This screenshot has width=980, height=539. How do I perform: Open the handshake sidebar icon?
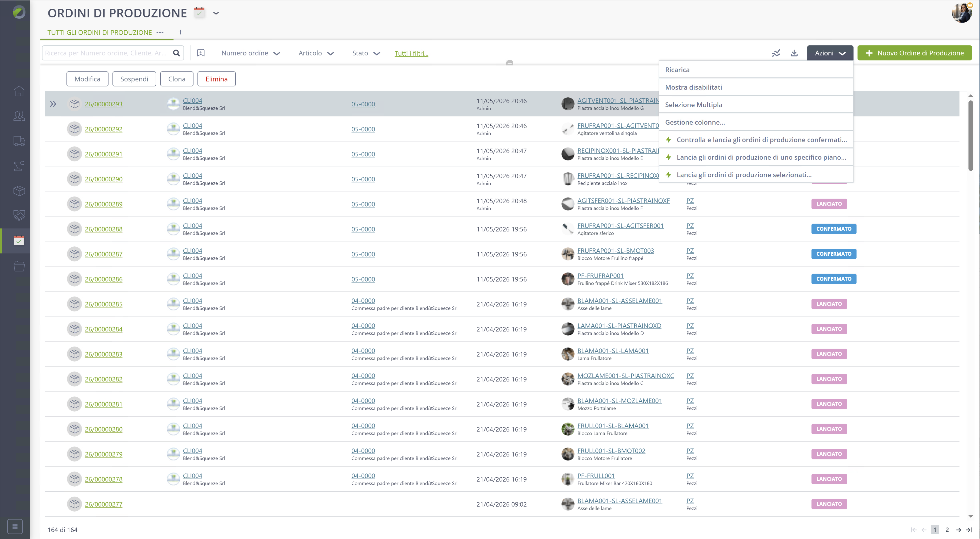click(19, 216)
